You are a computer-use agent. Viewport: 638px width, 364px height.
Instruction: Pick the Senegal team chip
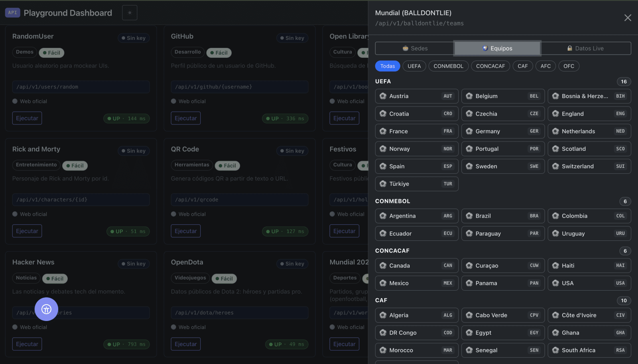click(503, 350)
